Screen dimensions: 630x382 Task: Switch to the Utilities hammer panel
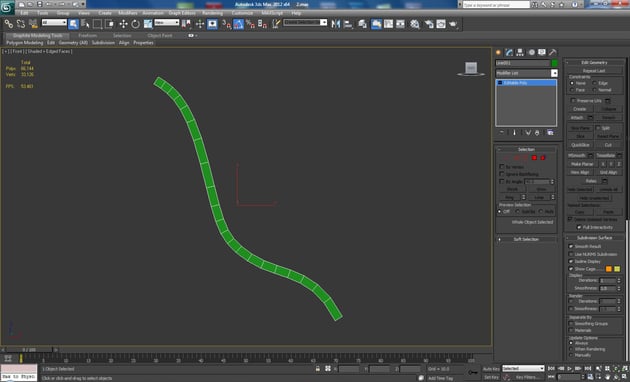553,52
